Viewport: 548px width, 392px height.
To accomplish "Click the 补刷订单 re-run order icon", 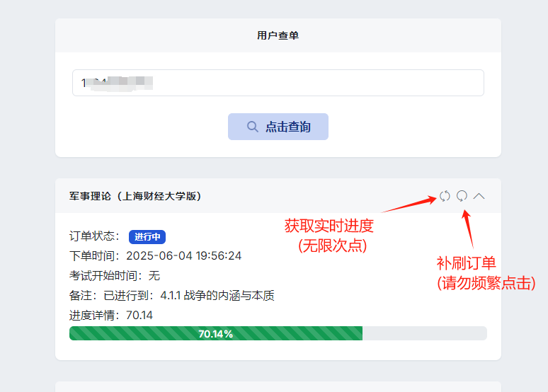I will pyautogui.click(x=462, y=196).
